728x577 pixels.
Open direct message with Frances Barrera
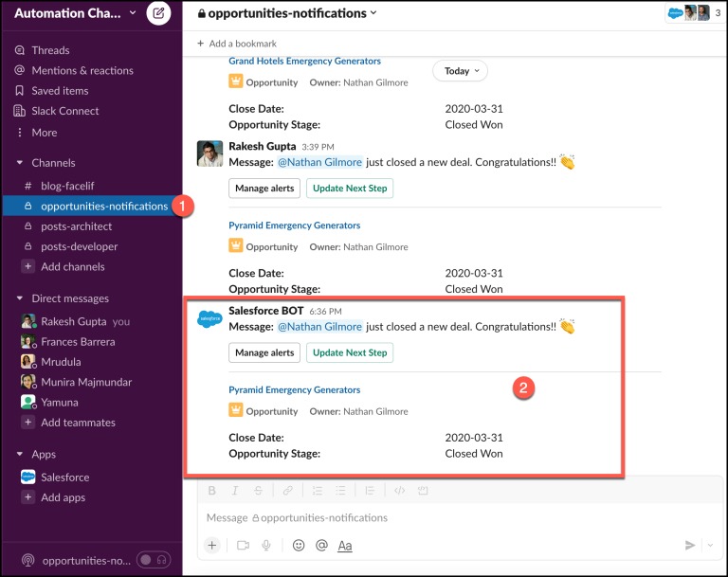tap(68, 342)
